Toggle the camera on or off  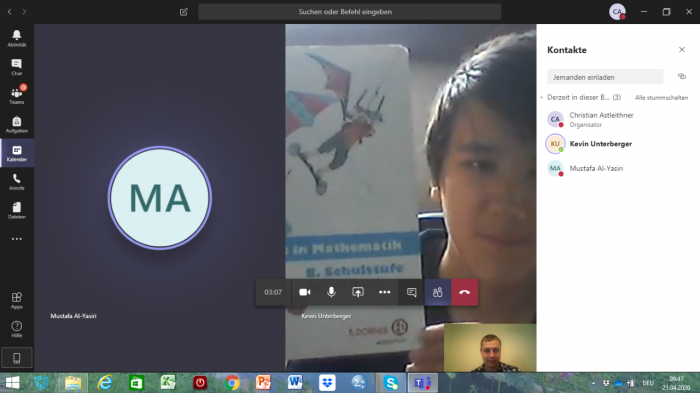click(x=304, y=292)
